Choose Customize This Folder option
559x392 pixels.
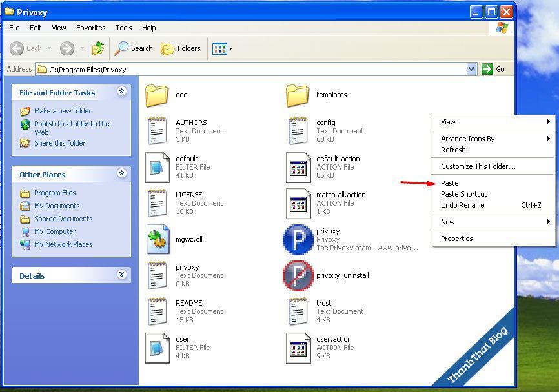point(492,166)
